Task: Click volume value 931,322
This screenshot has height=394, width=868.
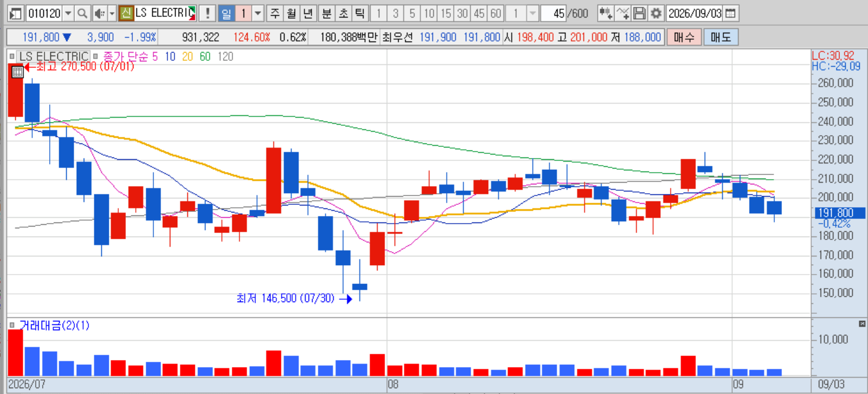Action: coord(201,37)
